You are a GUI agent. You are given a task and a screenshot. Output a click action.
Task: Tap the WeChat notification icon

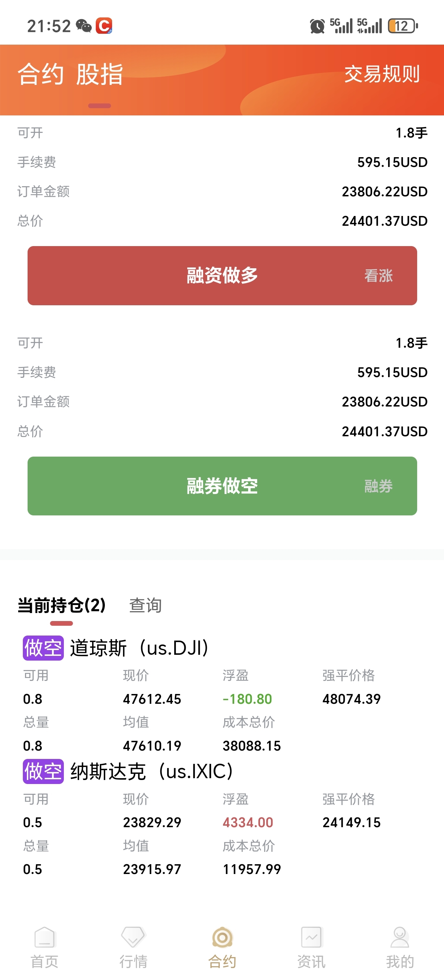[84, 26]
